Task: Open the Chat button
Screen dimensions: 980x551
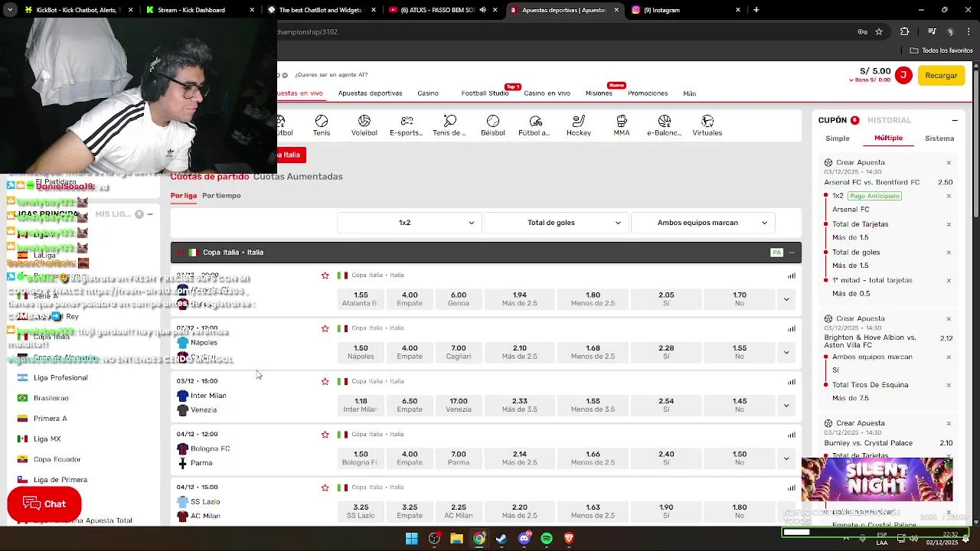Action: (x=44, y=504)
